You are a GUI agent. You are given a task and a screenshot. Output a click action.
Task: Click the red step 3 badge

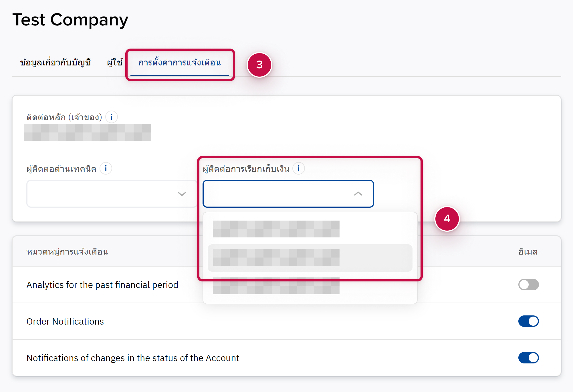[259, 65]
